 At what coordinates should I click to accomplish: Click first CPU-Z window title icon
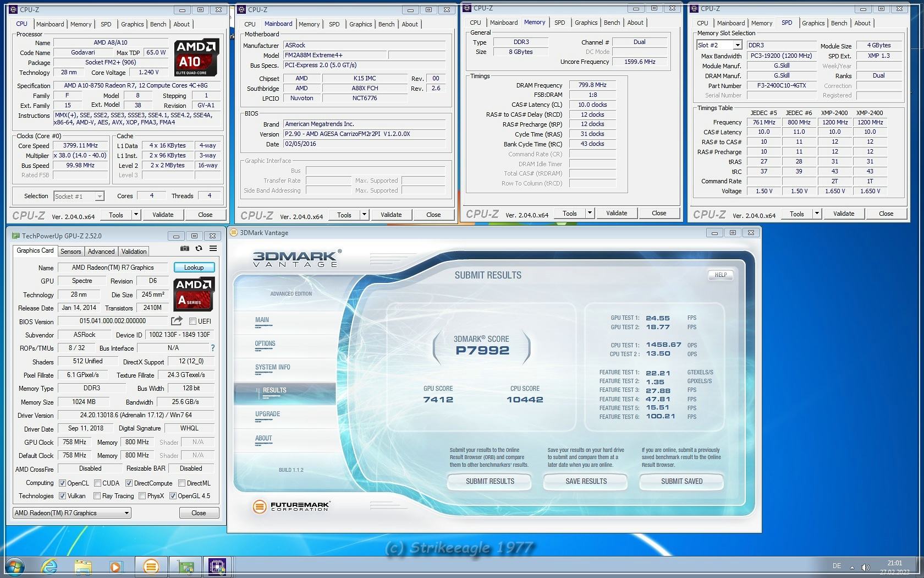point(14,9)
